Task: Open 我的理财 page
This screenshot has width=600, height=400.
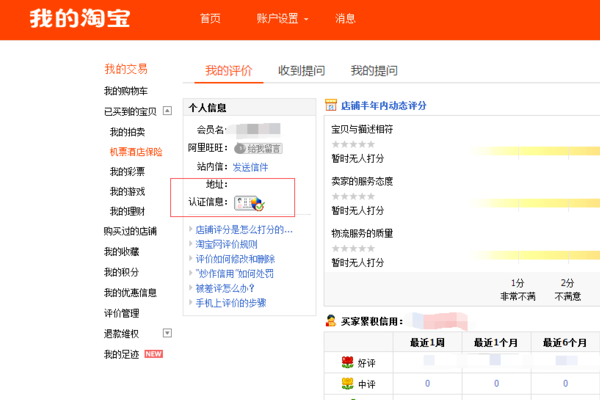Action: [x=127, y=211]
